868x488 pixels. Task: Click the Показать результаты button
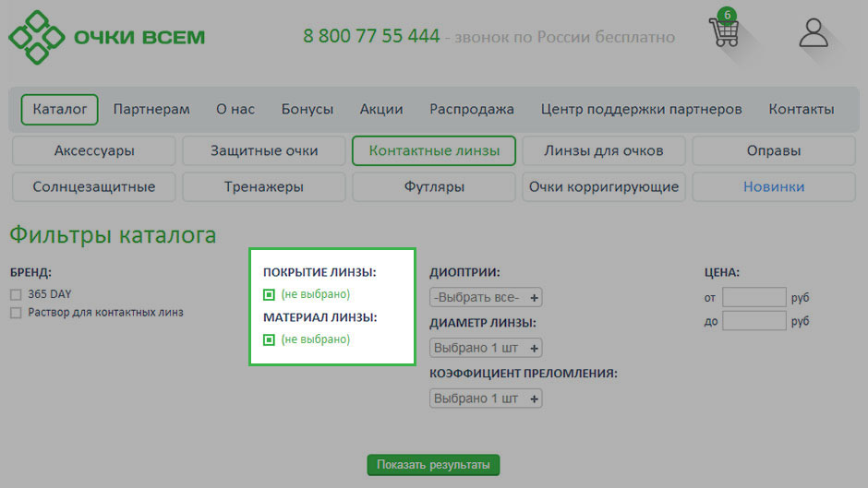[433, 464]
